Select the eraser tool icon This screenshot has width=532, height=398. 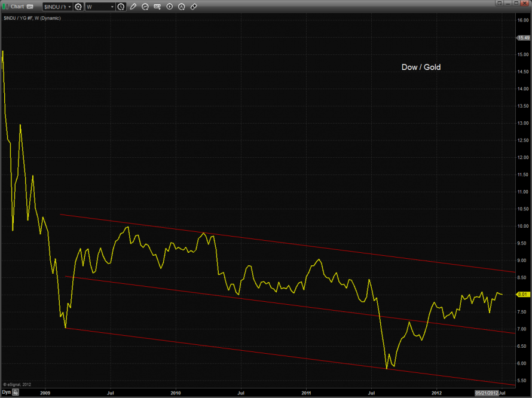pyautogui.click(x=193, y=7)
